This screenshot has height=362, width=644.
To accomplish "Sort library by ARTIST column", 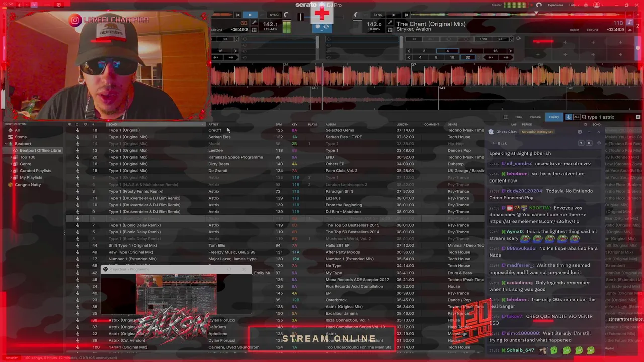I will click(x=214, y=124).
